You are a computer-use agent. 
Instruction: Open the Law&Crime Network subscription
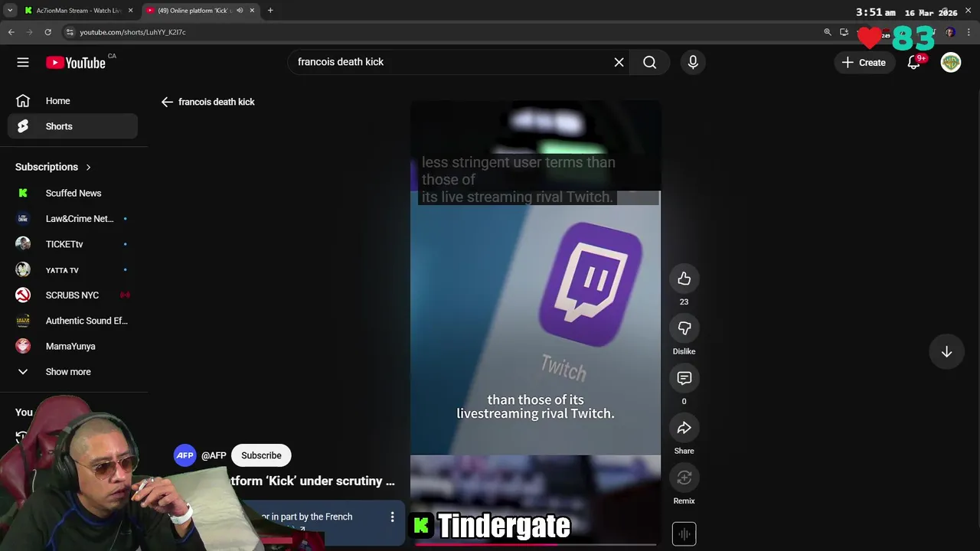tap(73, 219)
